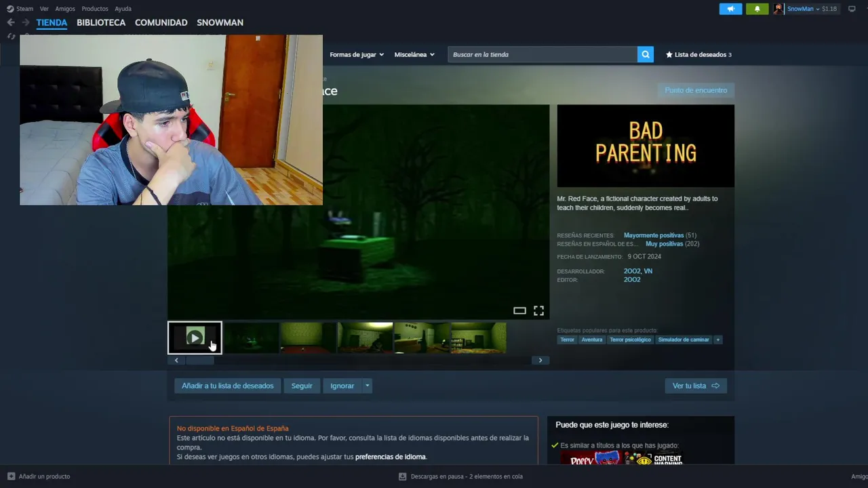Click the Buscar en la tienda field

coord(542,54)
